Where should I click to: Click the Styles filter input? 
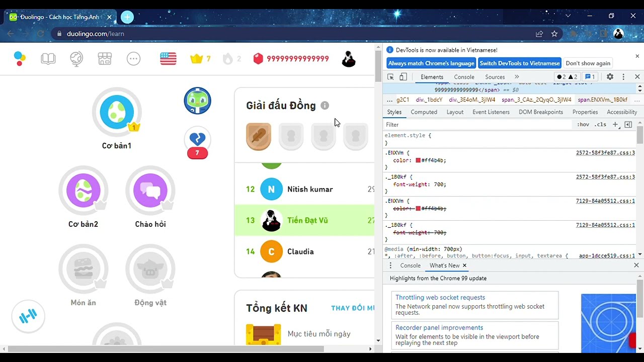click(x=478, y=125)
